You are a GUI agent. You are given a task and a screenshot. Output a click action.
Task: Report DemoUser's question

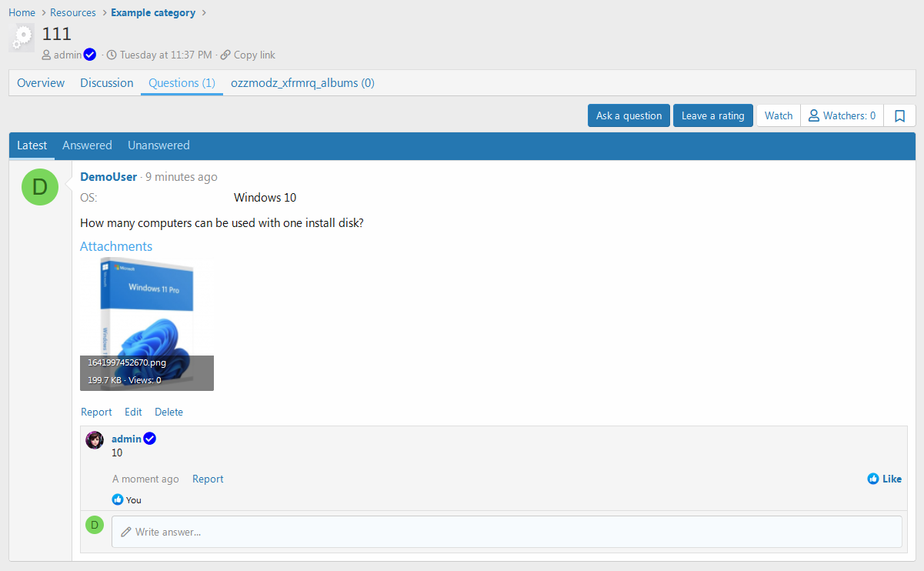[x=96, y=412]
